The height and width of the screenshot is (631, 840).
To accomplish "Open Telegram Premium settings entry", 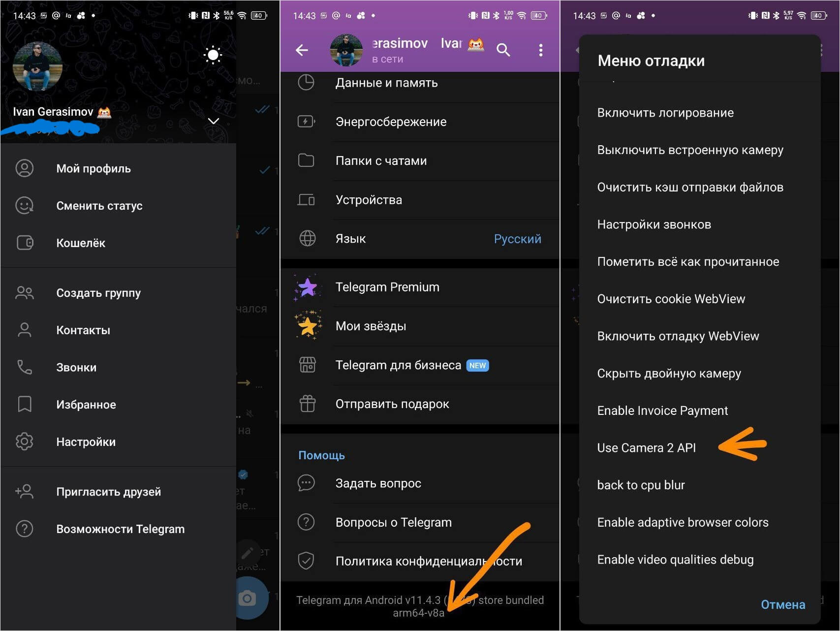I will click(387, 287).
